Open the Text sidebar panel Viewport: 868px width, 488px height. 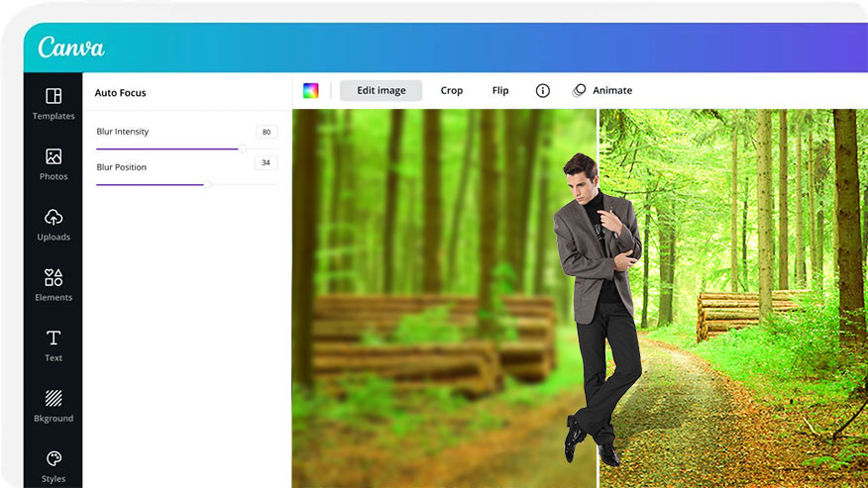[54, 345]
